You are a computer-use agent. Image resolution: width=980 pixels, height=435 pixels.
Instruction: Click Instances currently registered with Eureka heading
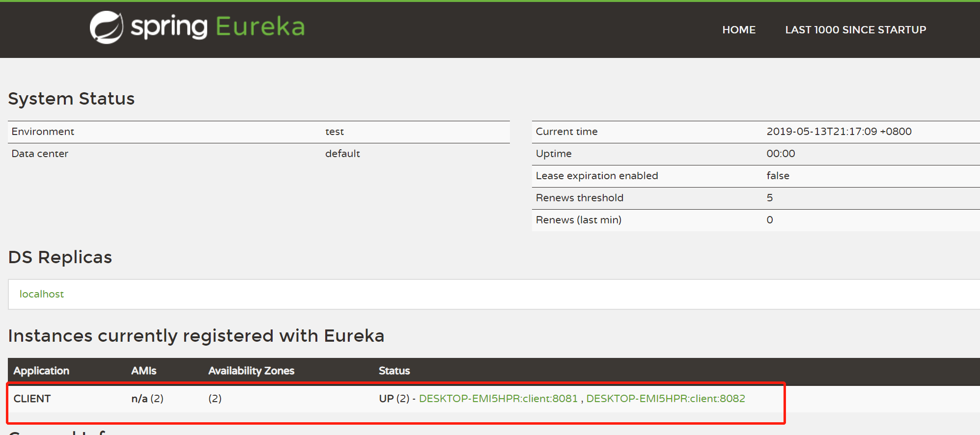(x=196, y=336)
